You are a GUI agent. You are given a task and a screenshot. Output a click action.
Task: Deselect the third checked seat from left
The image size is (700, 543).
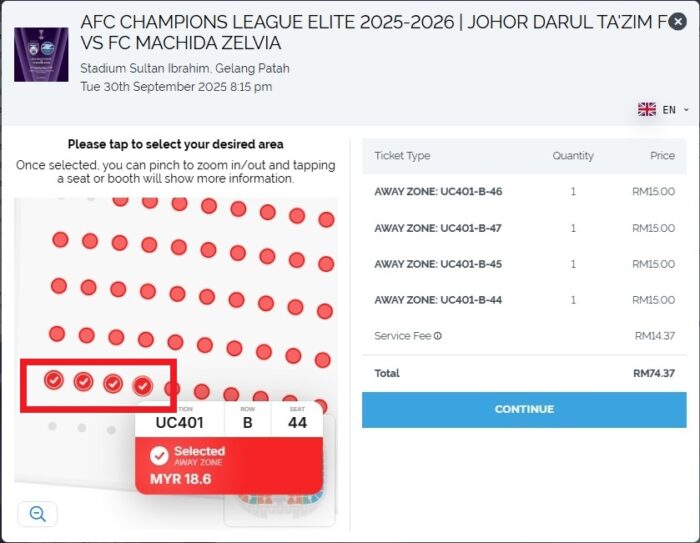[113, 384]
